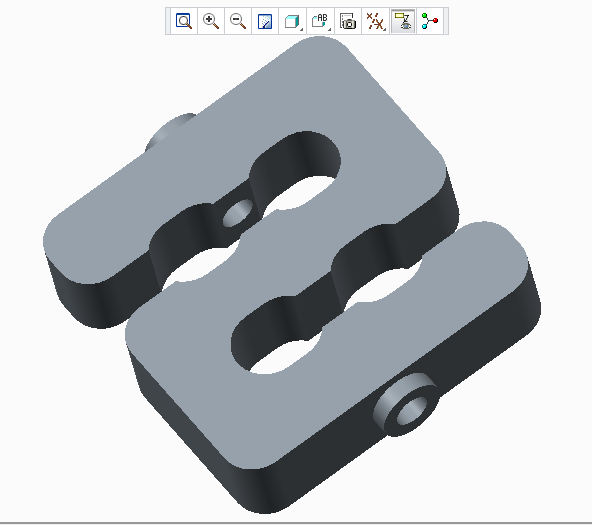Repaint the graphics window

[265, 21]
